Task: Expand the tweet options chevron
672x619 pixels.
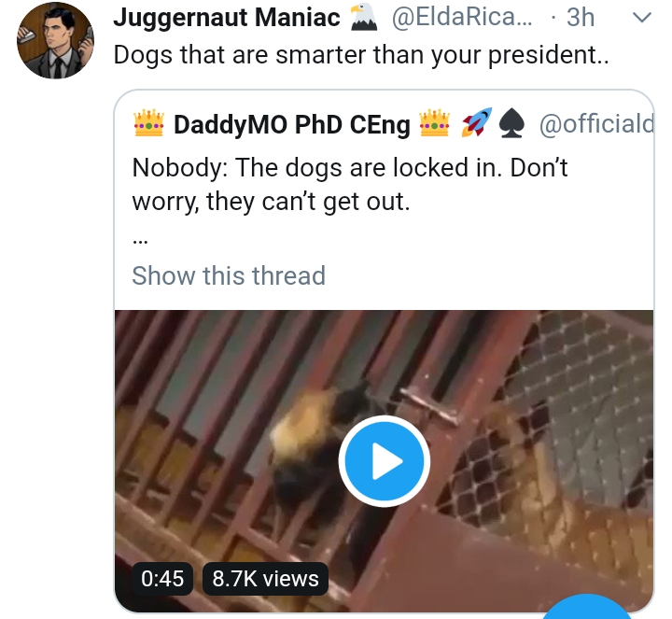Action: pos(642,18)
